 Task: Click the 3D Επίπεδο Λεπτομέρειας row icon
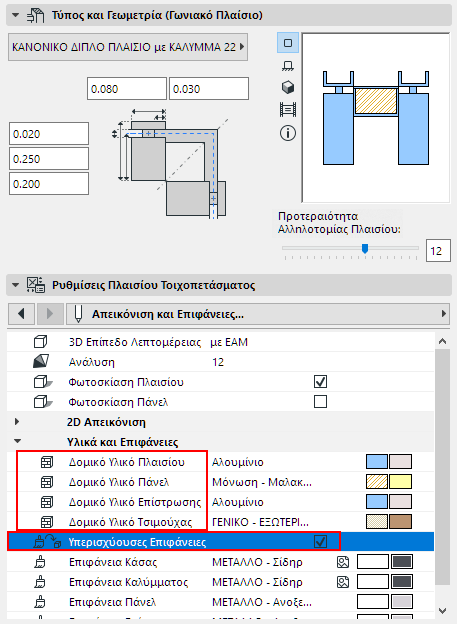click(x=41, y=342)
